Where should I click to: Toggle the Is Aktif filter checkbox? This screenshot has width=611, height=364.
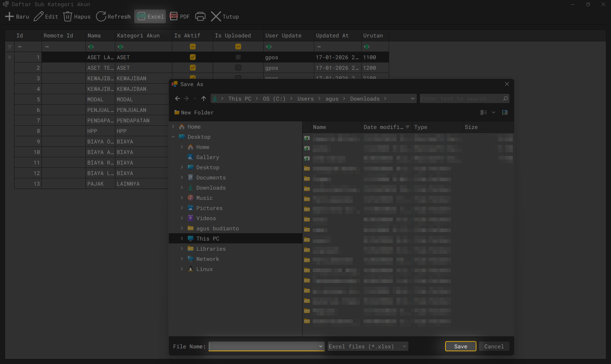192,46
